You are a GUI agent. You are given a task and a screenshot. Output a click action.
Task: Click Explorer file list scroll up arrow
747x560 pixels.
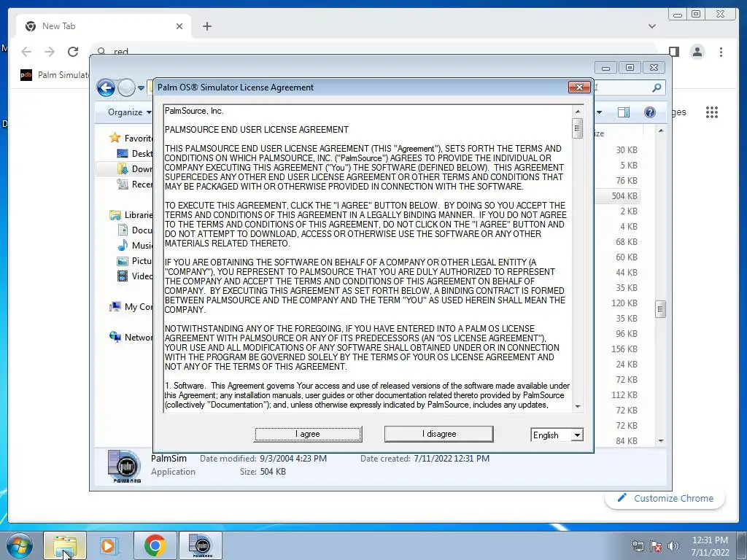click(660, 131)
